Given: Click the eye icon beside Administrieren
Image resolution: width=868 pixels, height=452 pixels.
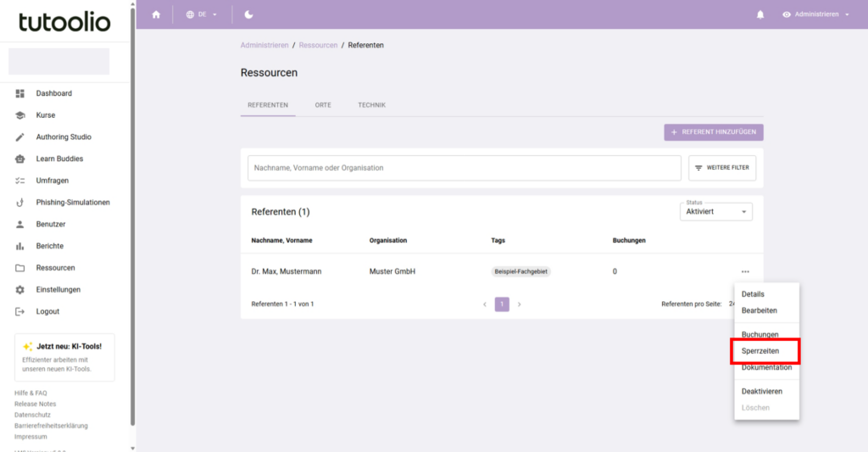Looking at the screenshot, I should [x=787, y=14].
